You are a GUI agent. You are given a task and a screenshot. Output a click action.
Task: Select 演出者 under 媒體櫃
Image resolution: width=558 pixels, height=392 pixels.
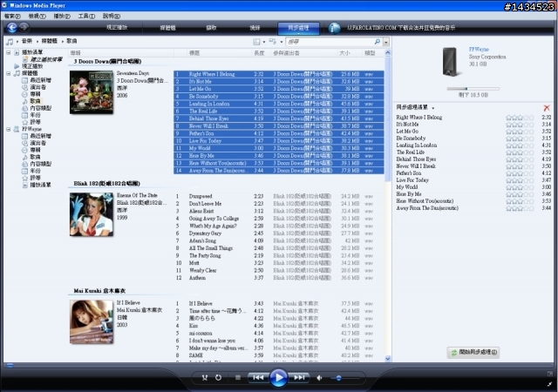point(37,87)
